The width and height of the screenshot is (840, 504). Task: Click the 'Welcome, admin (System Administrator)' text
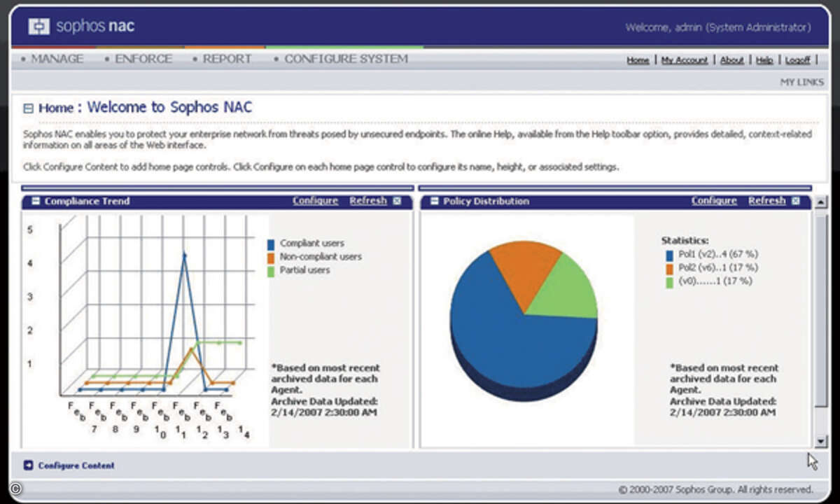[718, 27]
